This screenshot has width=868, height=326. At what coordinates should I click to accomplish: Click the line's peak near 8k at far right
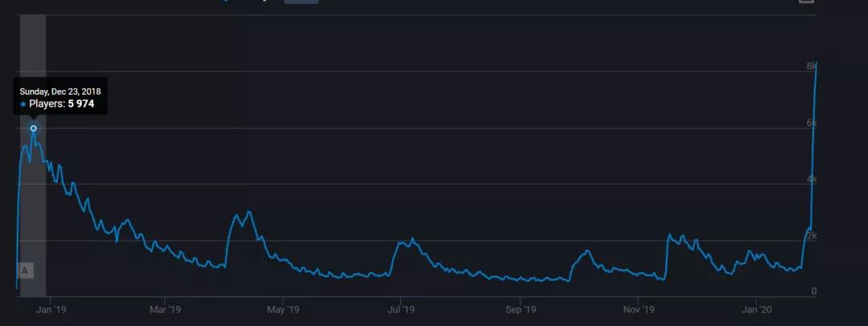[x=816, y=67]
